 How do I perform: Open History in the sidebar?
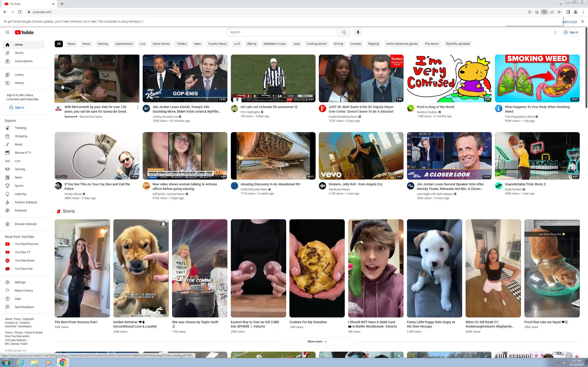tap(20, 83)
